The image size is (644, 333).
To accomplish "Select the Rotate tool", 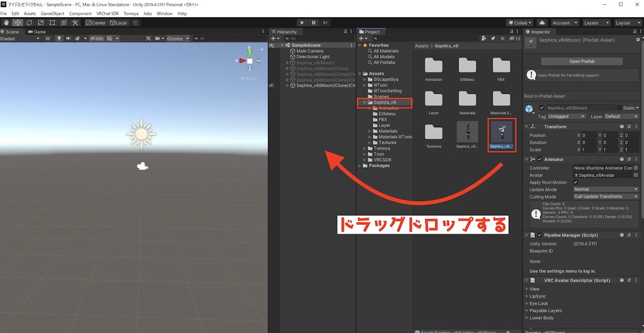I will click(x=29, y=23).
